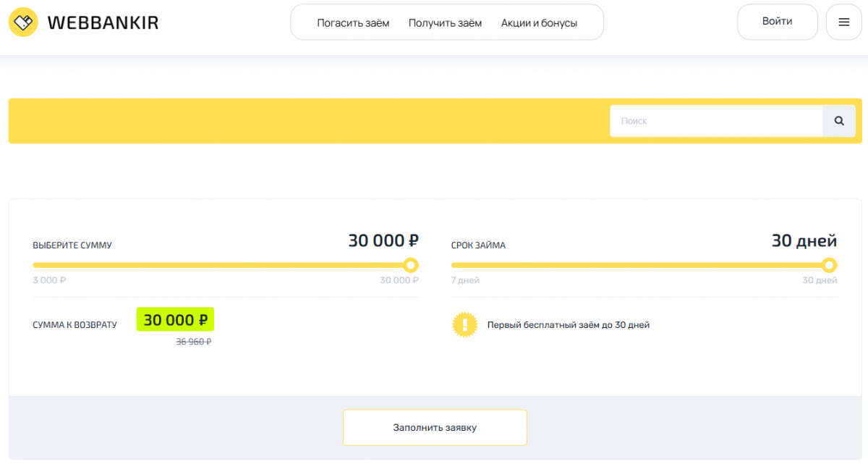Select the "3 000 ₽" minimum amount label
The height and width of the screenshot is (467, 868).
pyautogui.click(x=49, y=280)
